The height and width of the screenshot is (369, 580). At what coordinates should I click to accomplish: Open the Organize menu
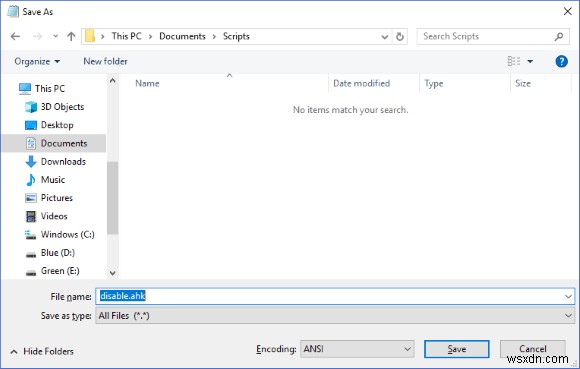click(x=37, y=61)
